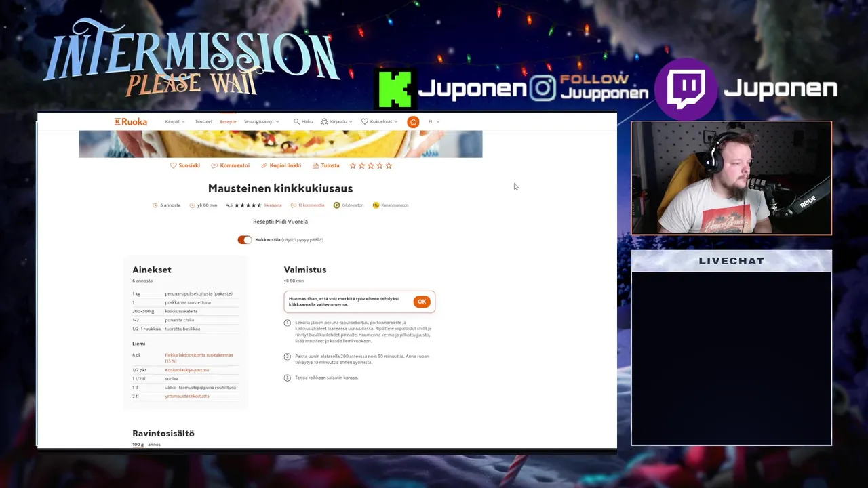868x488 pixels.
Task: Open the 12 kommenttia link
Action: 311,205
